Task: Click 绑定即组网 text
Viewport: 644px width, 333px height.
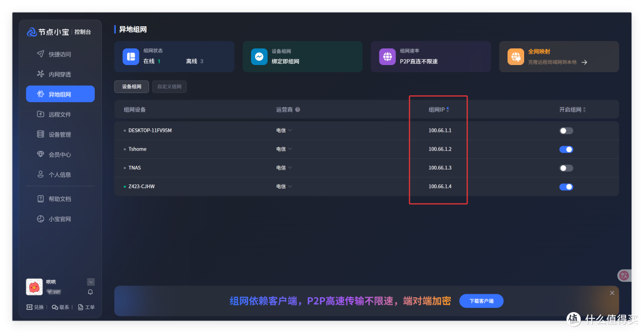Action: tap(285, 61)
